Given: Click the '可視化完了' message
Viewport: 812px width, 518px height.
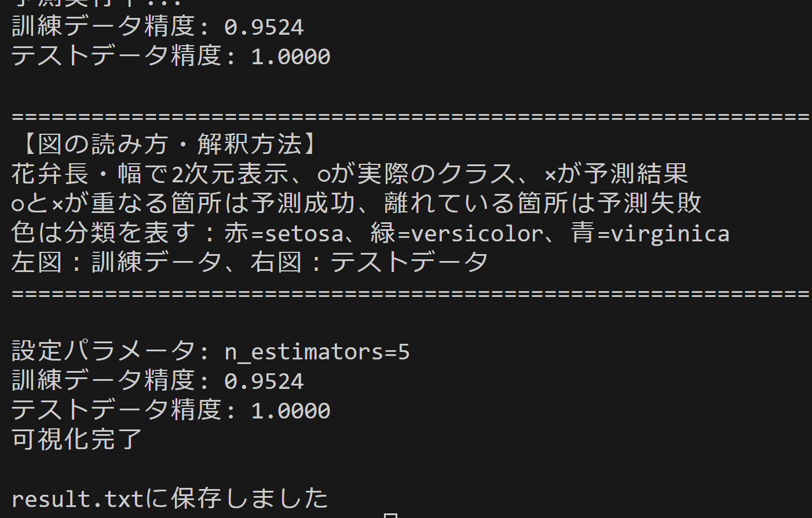Looking at the screenshot, I should pyautogui.click(x=77, y=439).
